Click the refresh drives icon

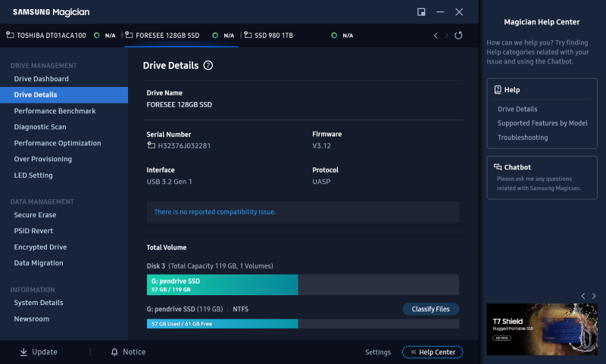[x=458, y=36]
